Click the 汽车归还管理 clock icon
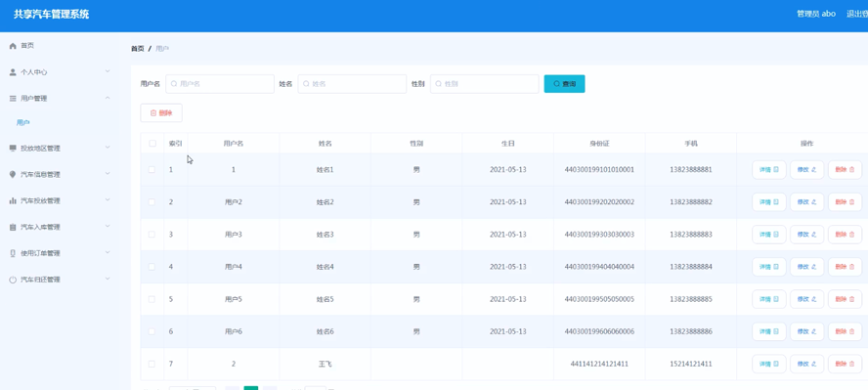The height and width of the screenshot is (390, 868). 13,280
